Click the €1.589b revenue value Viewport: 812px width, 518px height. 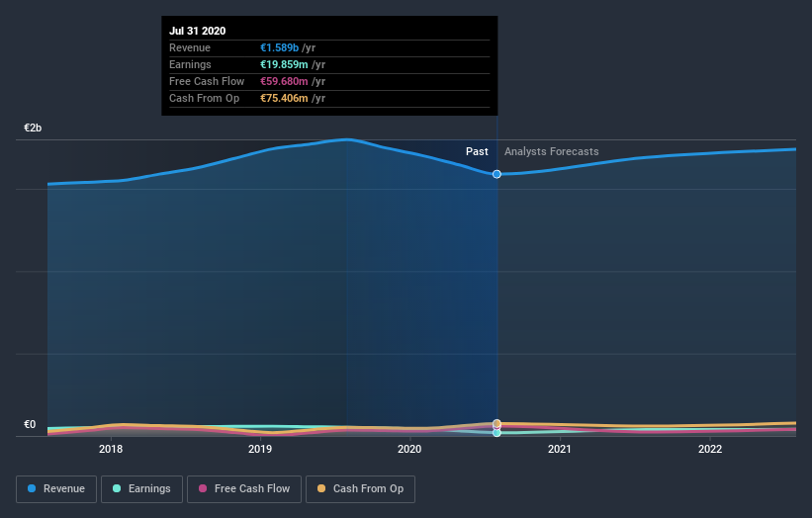(x=279, y=47)
